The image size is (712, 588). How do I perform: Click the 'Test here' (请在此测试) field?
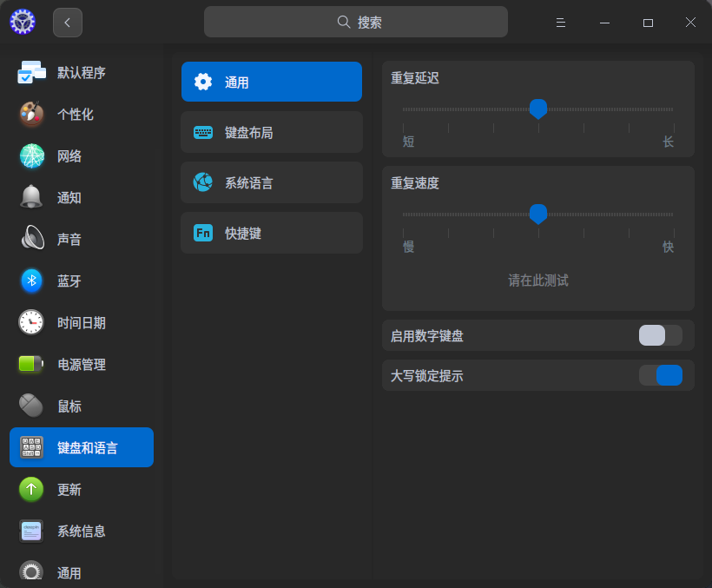(x=538, y=281)
